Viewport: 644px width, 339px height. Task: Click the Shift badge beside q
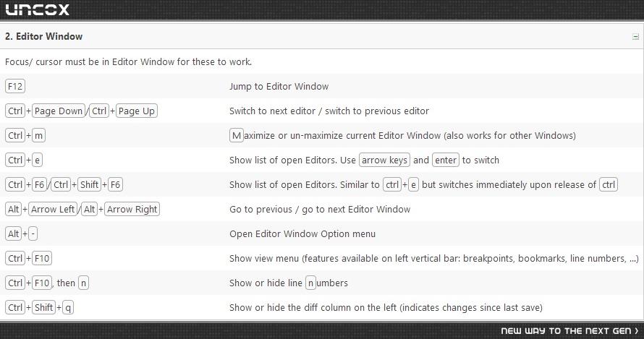(43, 307)
